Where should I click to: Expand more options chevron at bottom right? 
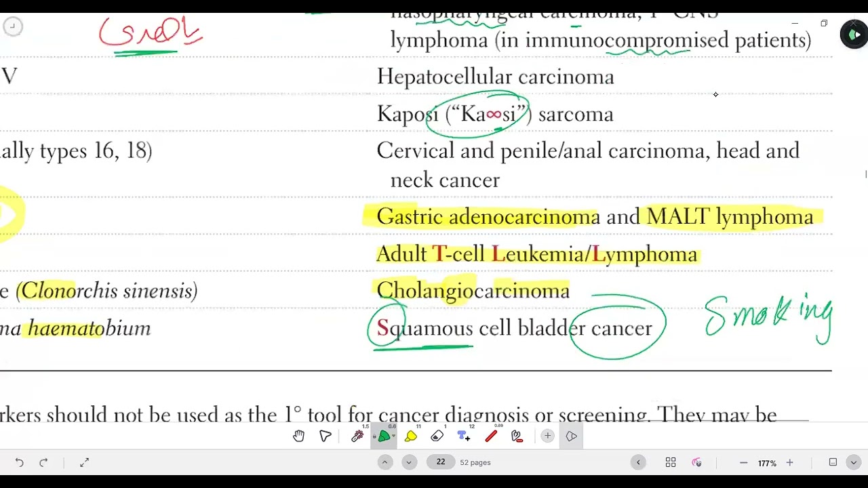coord(854,462)
